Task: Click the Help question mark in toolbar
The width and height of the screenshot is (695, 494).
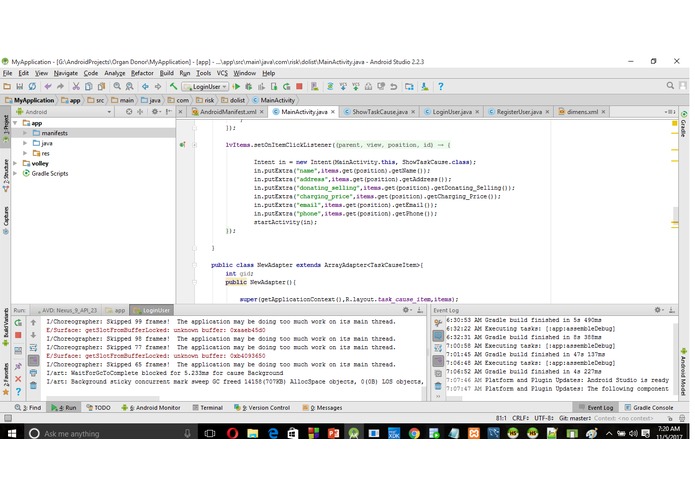Action: [x=441, y=86]
